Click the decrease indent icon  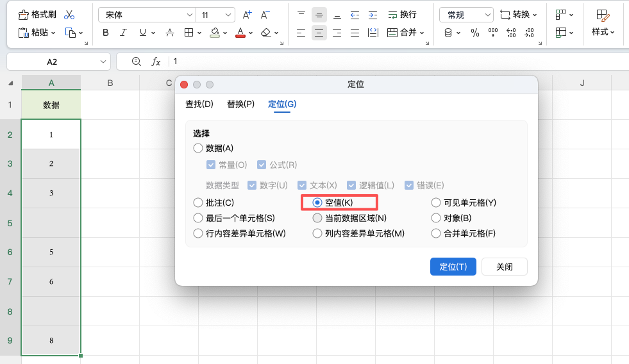355,15
